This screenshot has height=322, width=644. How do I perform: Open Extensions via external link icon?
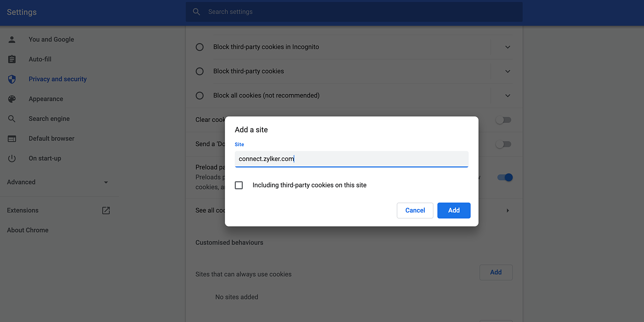pos(106,211)
